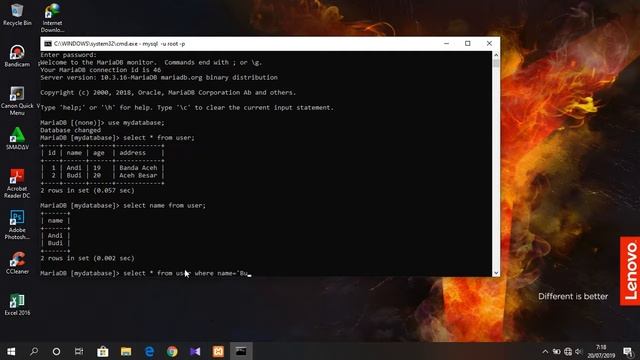Click 'Banda Aceh' in the result table

point(138,168)
